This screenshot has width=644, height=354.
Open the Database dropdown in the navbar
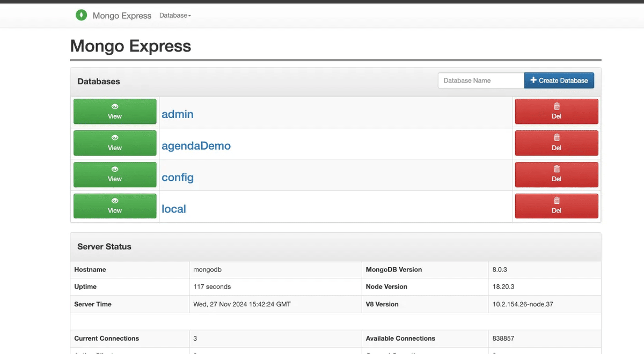[175, 15]
